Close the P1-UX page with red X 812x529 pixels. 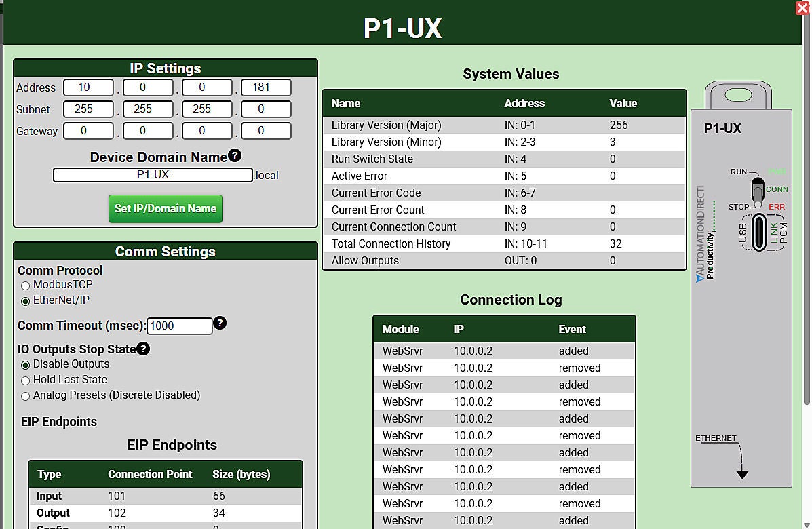(x=803, y=8)
